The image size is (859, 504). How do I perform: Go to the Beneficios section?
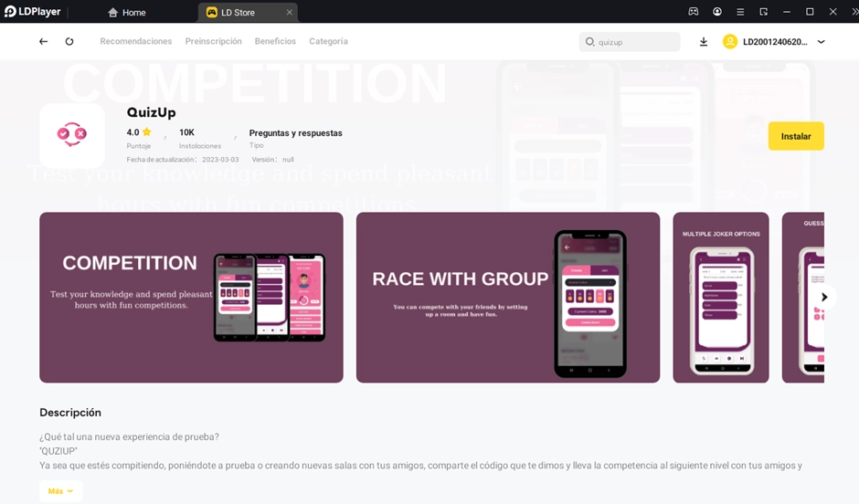tap(275, 41)
